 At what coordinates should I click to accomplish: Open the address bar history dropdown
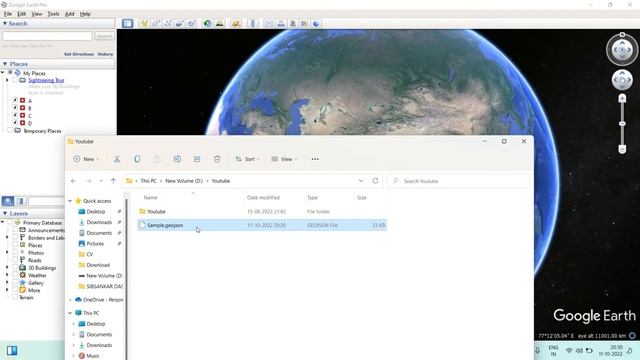point(361,181)
